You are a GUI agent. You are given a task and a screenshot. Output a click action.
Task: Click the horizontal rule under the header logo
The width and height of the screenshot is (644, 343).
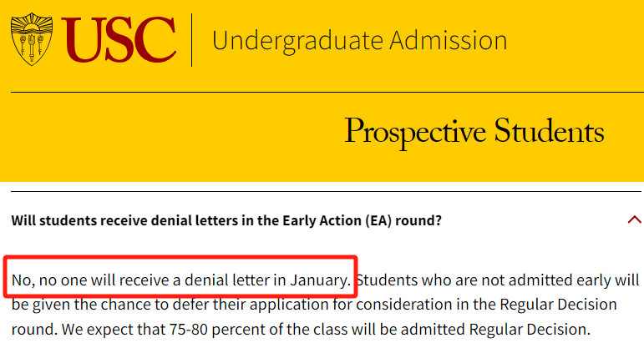click(327, 93)
